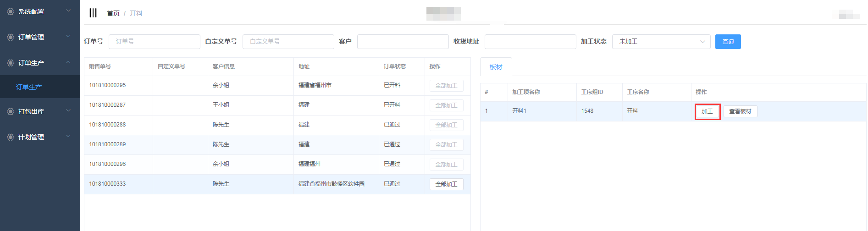Viewport: 868px width, 231px height.
Task: Open the 加工状态 dropdown
Action: (661, 42)
